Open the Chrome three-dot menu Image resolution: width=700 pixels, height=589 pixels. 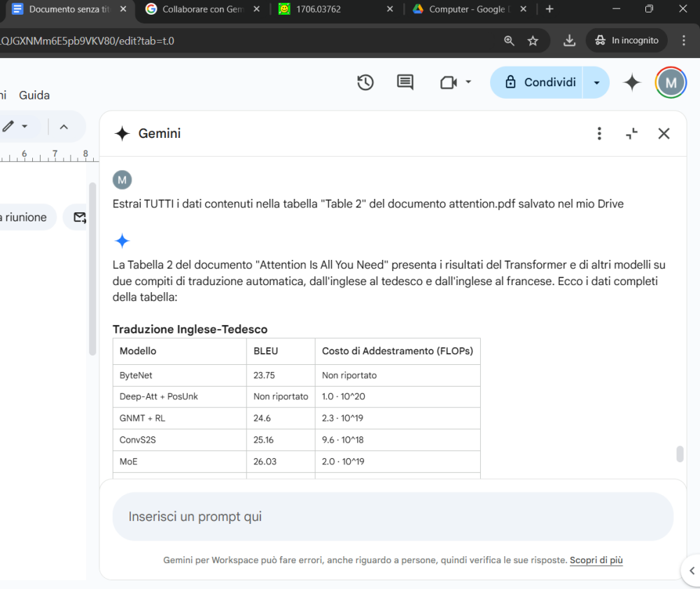[683, 41]
